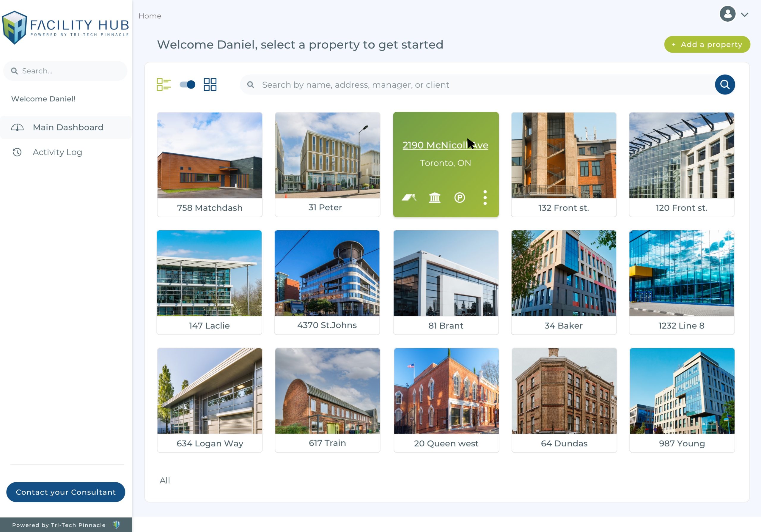Screen dimensions: 761x532
Task: Click the '64 Dundas' caption text
Action: 564,443
